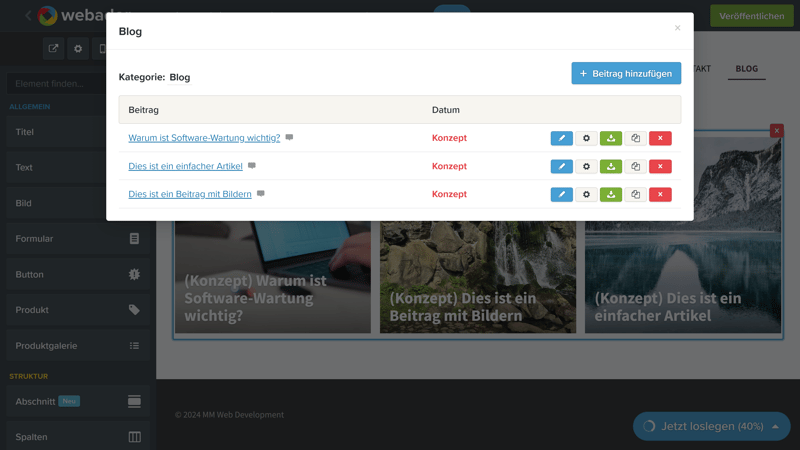800x450 pixels.
Task: Remove blog element with red X on page
Action: 777,131
